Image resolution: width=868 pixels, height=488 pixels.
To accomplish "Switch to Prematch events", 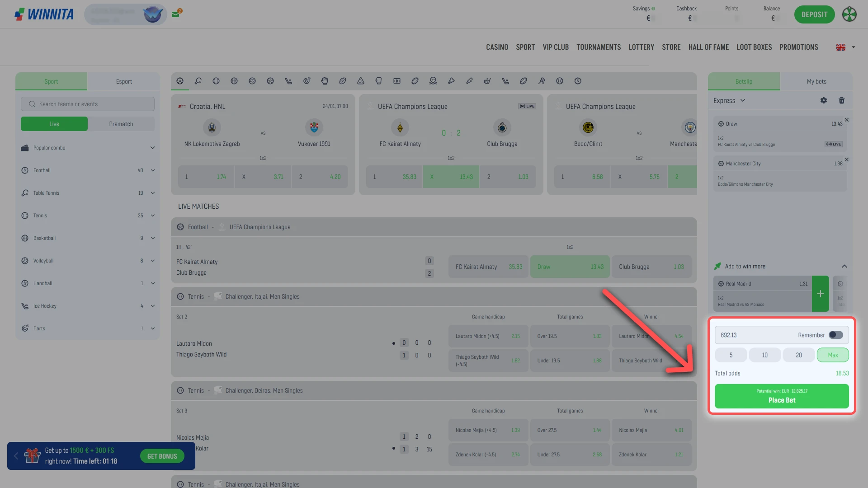I will [121, 124].
